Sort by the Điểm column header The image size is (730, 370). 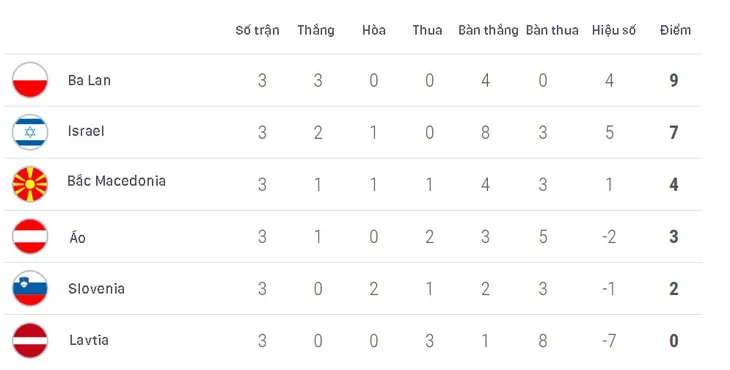point(676,30)
